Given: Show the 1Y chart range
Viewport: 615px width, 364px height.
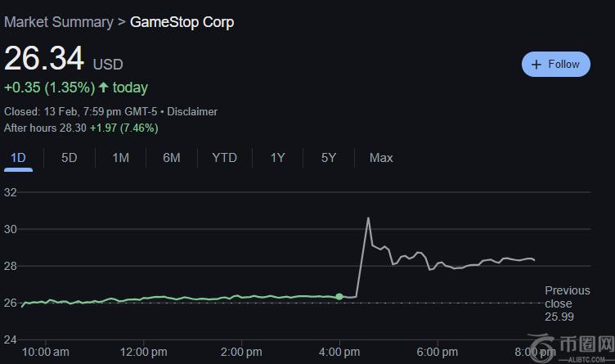Looking at the screenshot, I should (277, 158).
